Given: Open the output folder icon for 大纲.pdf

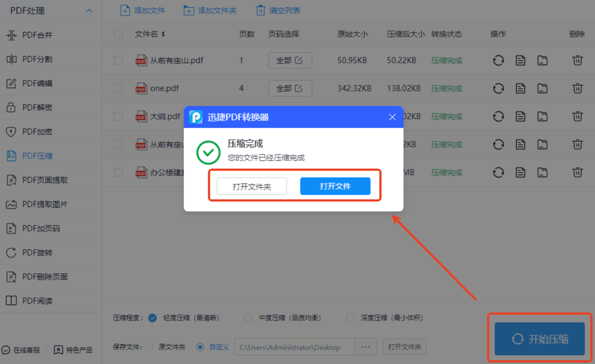Looking at the screenshot, I should [x=542, y=116].
